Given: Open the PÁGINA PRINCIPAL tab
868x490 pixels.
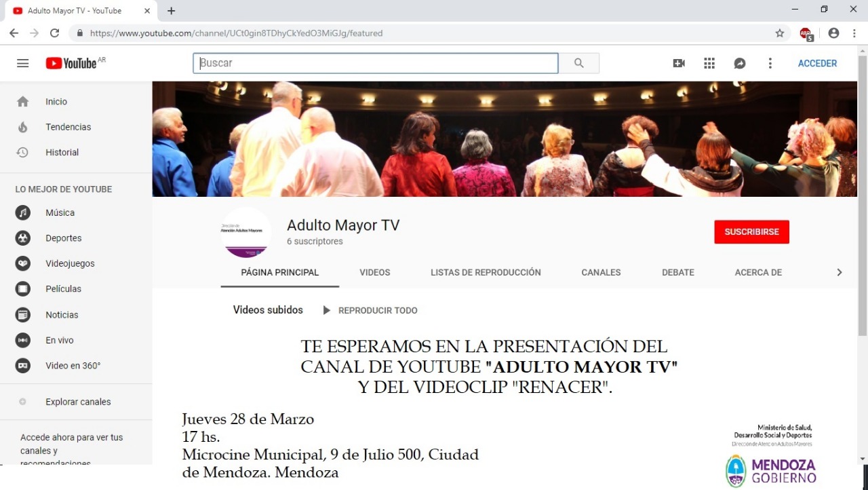Looking at the screenshot, I should pos(280,272).
